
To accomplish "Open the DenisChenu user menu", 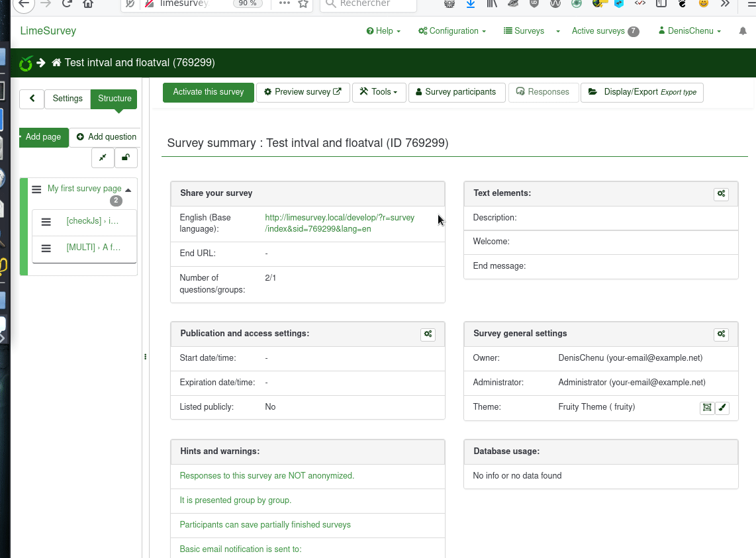I will pyautogui.click(x=689, y=31).
